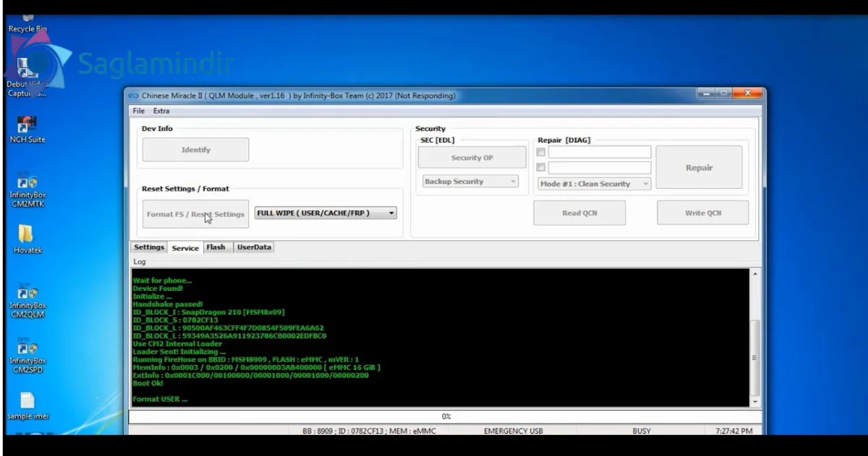Click the 'Running FireHose on BBID' log line
868x456 pixels.
[x=246, y=360]
